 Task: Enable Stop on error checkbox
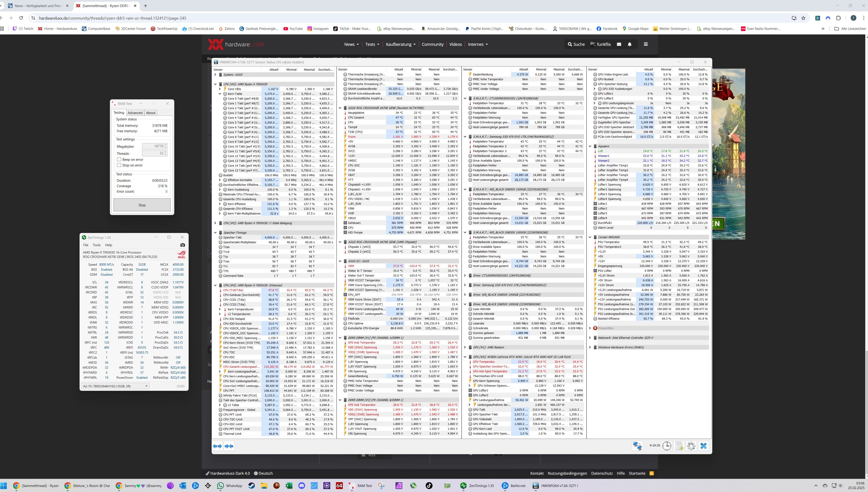(119, 165)
